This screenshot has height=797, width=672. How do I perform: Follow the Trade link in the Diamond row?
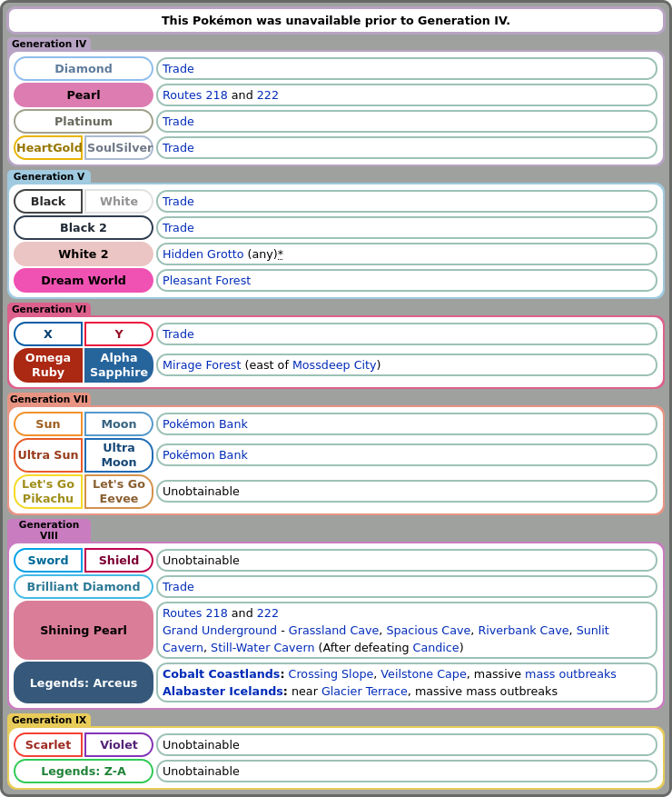tap(178, 69)
